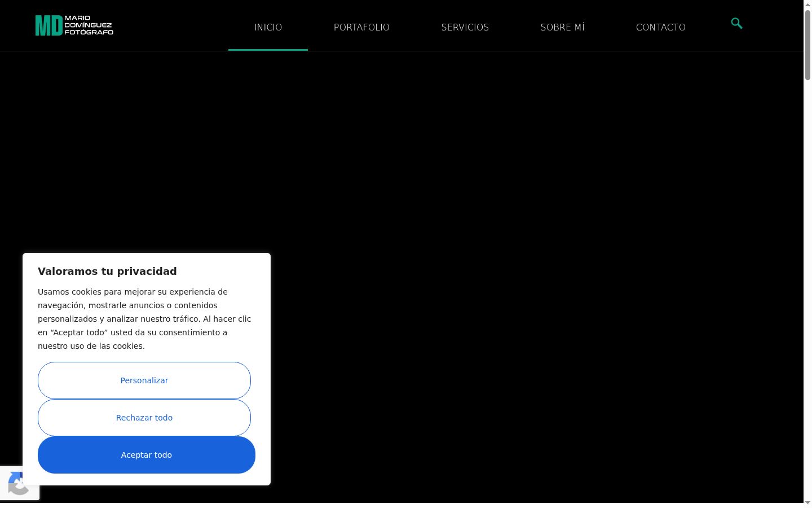Open the Contacto menu item

[x=661, y=27]
